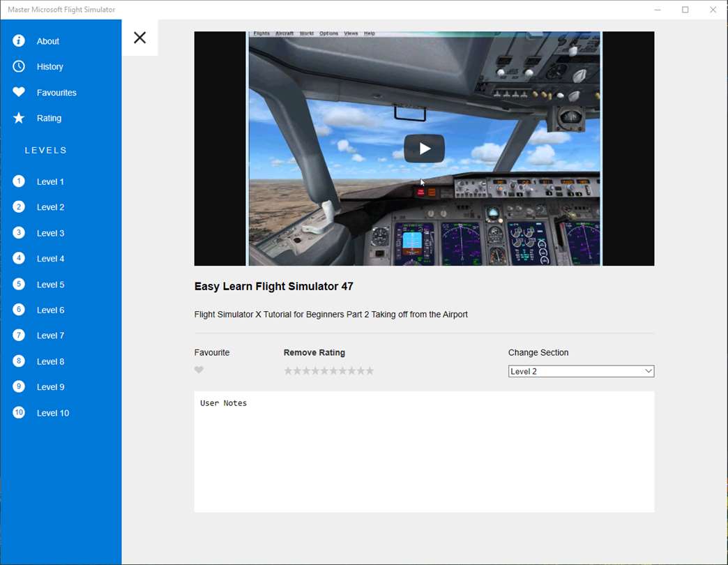Maximize the Master Microsoft Flight Simulator window

[685, 9]
